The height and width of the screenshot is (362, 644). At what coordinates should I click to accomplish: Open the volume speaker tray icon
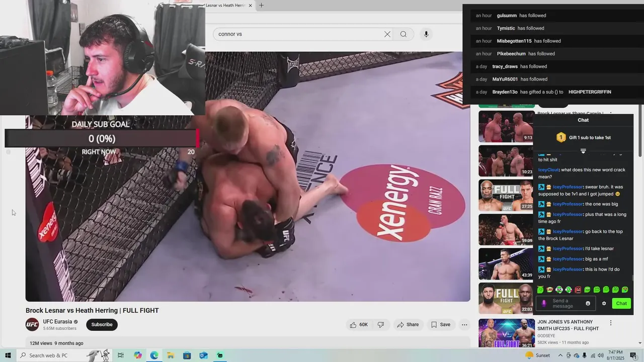pos(601,355)
